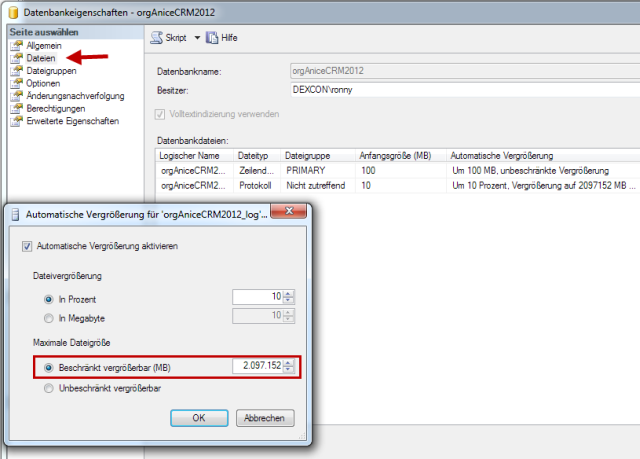Click the Erweiterte Eigenschaften page icon
Viewport: 640px width, 459px height.
click(x=16, y=121)
